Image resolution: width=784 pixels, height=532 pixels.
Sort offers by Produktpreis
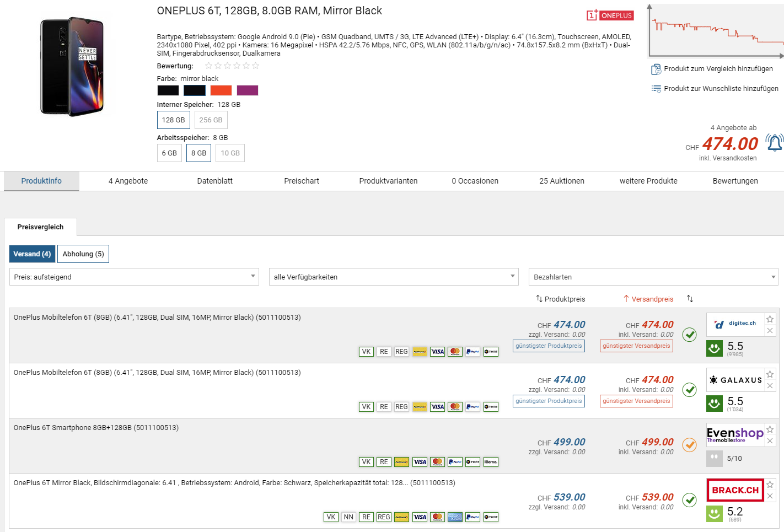561,299
